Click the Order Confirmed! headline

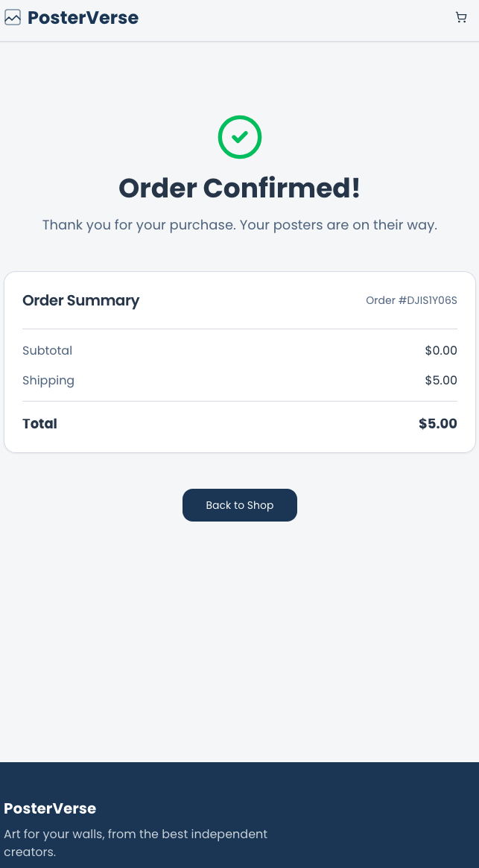click(239, 188)
